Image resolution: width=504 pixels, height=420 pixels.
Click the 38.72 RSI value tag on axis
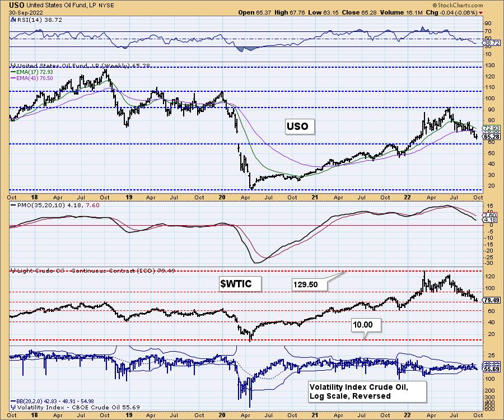point(492,43)
